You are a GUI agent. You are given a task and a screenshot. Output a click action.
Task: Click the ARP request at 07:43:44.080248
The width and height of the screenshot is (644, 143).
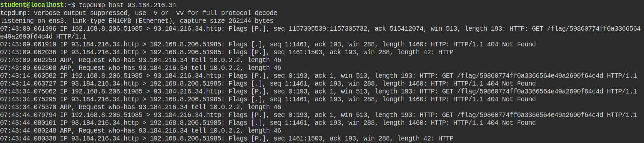(x=141, y=130)
